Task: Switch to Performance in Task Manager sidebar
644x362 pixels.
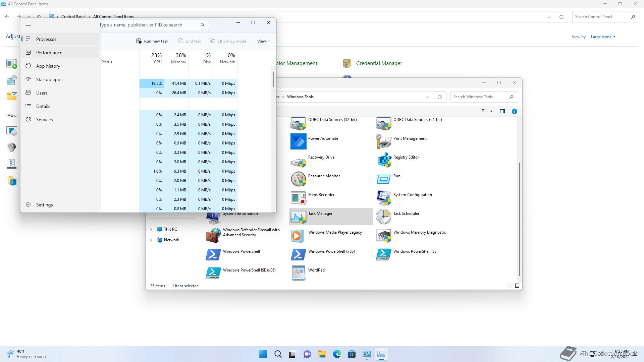Action: pyautogui.click(x=60, y=53)
